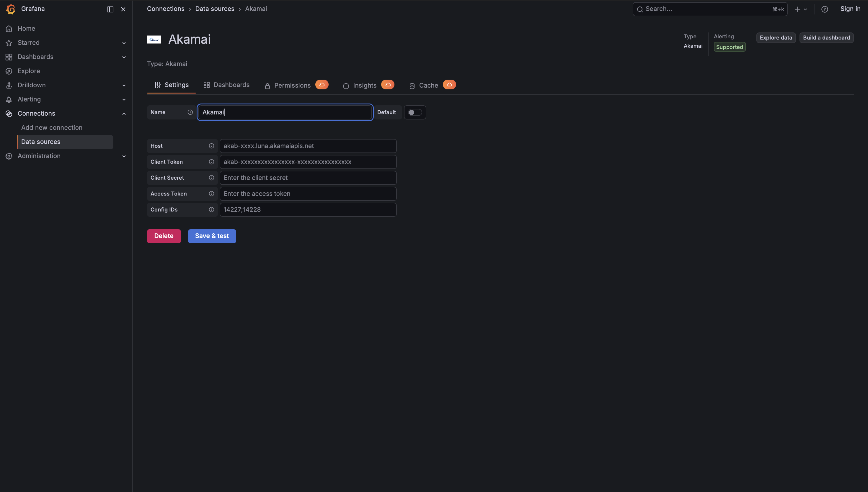Open the plus New menu dropdown
The width and height of the screenshot is (868, 492).
click(801, 9)
